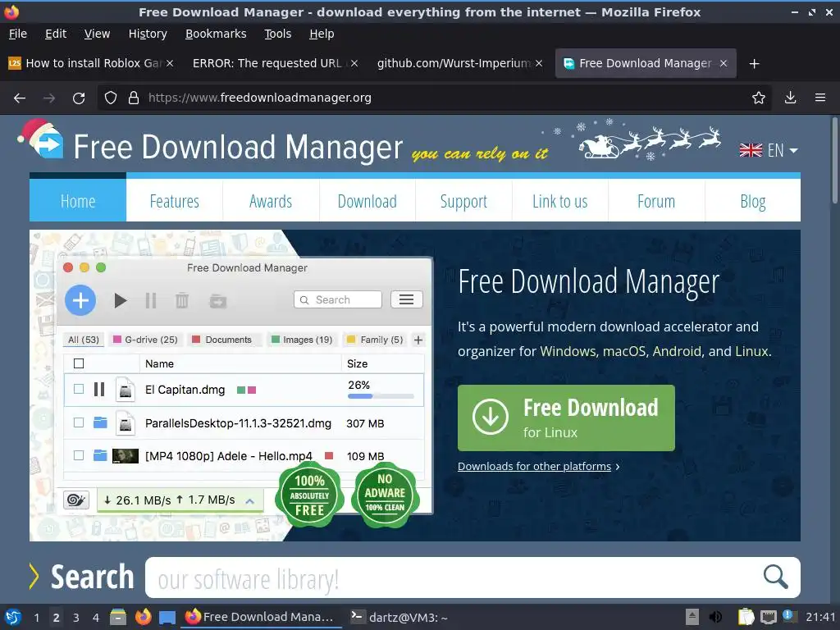The height and width of the screenshot is (630, 840).
Task: Click the play start downloads icon
Action: click(x=120, y=300)
